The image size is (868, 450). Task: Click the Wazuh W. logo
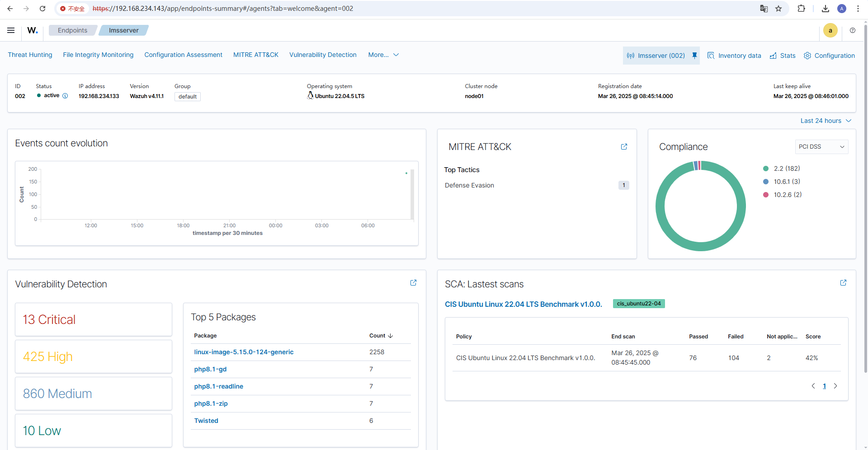(33, 30)
